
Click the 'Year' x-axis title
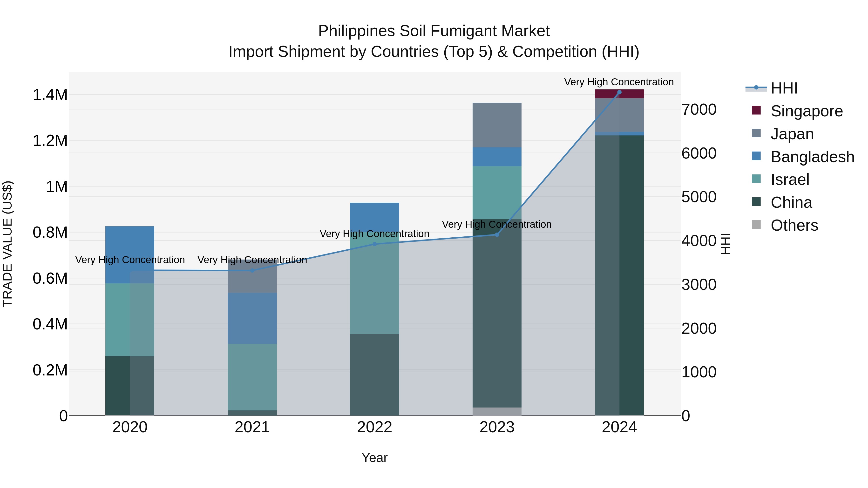pyautogui.click(x=375, y=458)
